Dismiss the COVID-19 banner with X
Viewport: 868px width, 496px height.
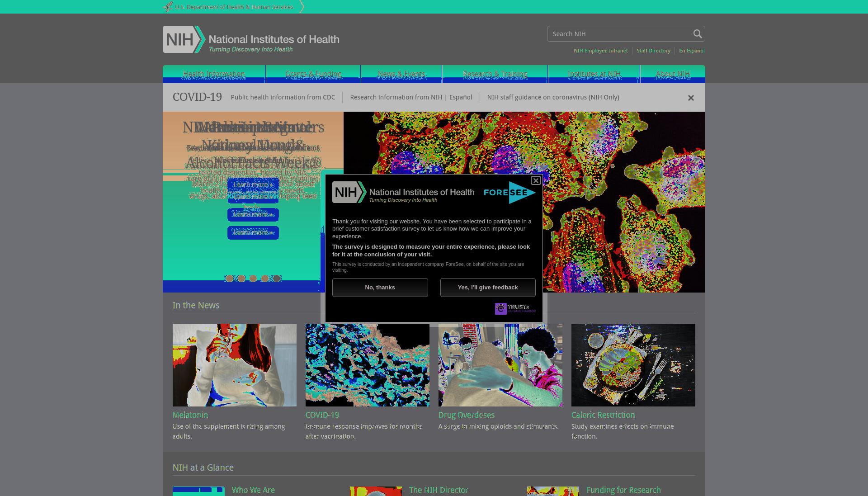pos(691,98)
